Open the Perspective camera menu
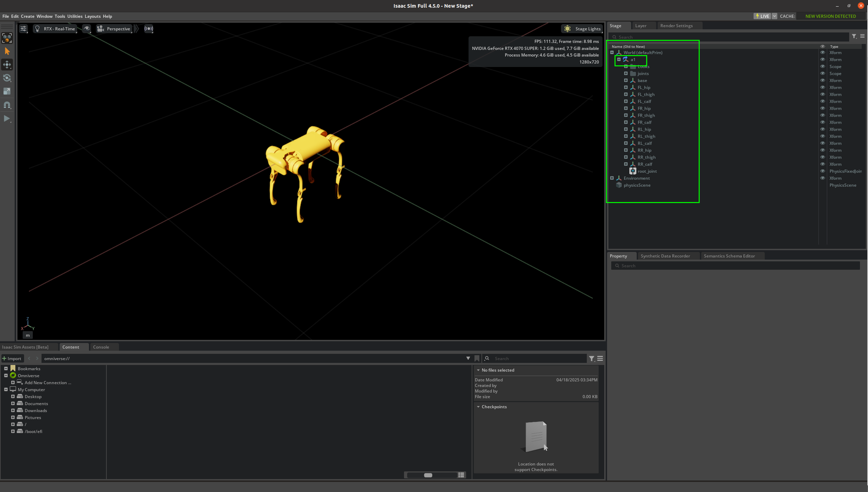 tap(114, 29)
